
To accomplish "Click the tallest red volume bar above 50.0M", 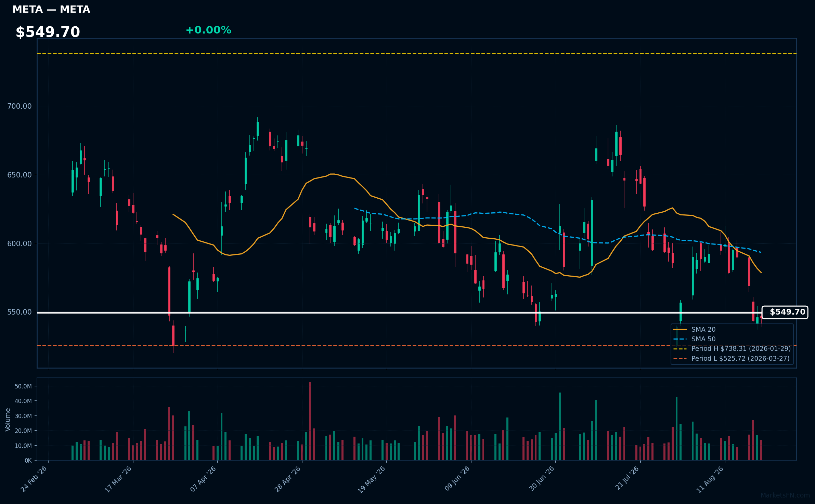I will click(310, 421).
